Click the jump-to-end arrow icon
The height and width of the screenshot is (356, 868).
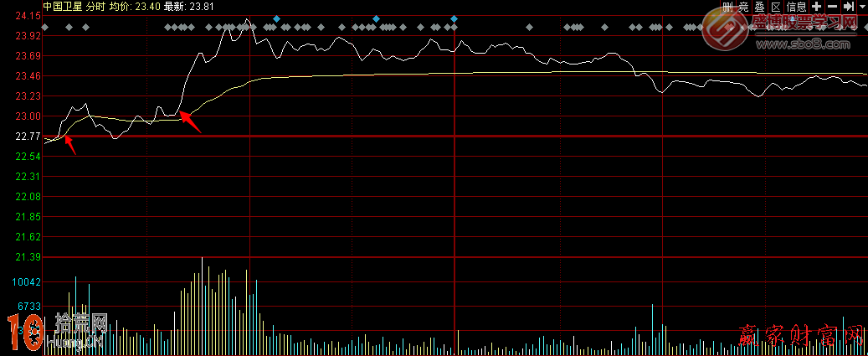click(848, 7)
